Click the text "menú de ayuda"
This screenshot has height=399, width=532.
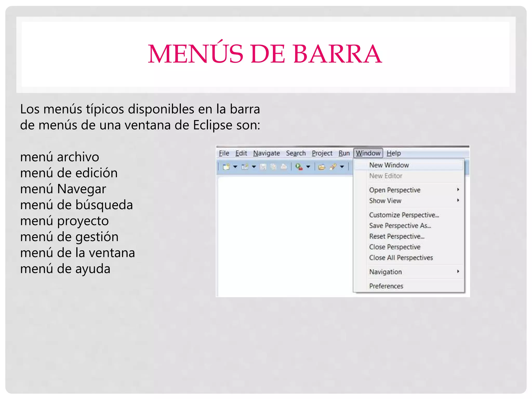[65, 269]
